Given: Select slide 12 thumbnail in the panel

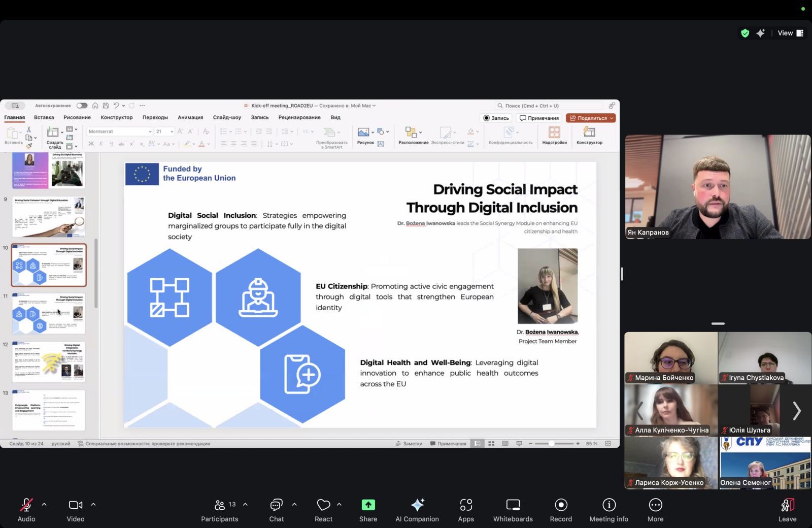Looking at the screenshot, I should 49,361.
